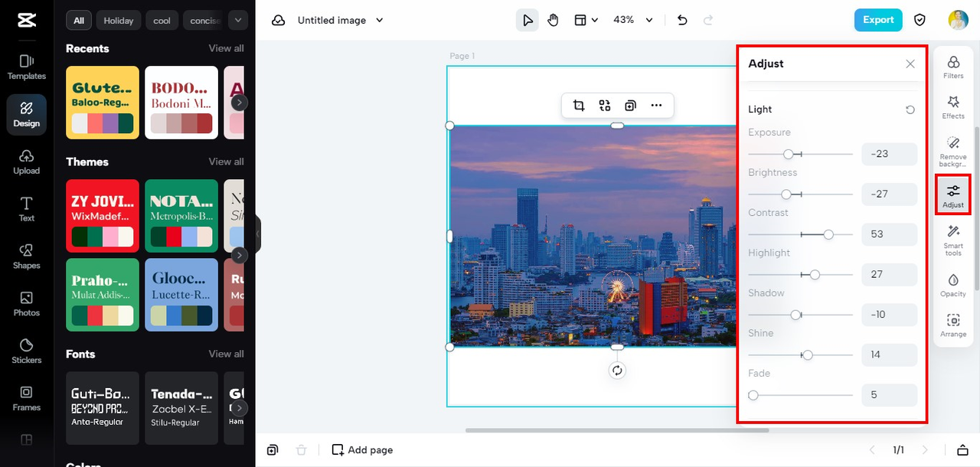View all Fonts
Screen dimensions: 980x467
227,354
